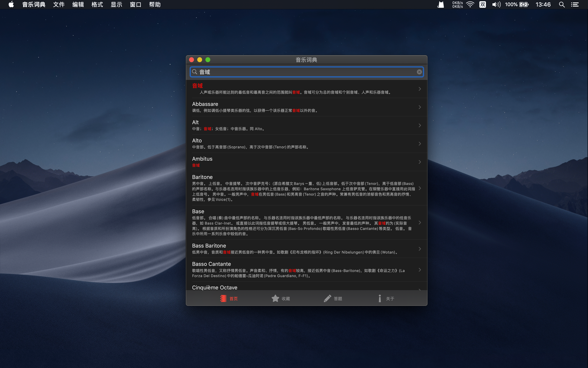
Task: Close the 音乐词典 window
Action: [x=192, y=60]
